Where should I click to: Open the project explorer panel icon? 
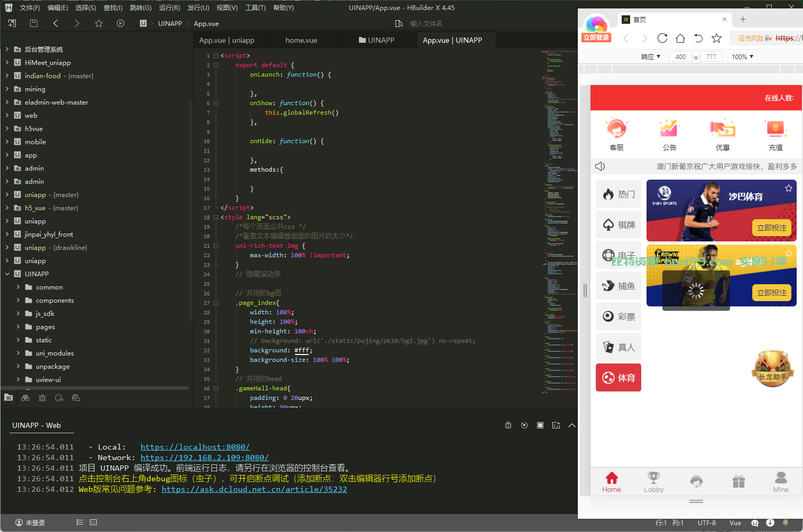click(x=8, y=398)
